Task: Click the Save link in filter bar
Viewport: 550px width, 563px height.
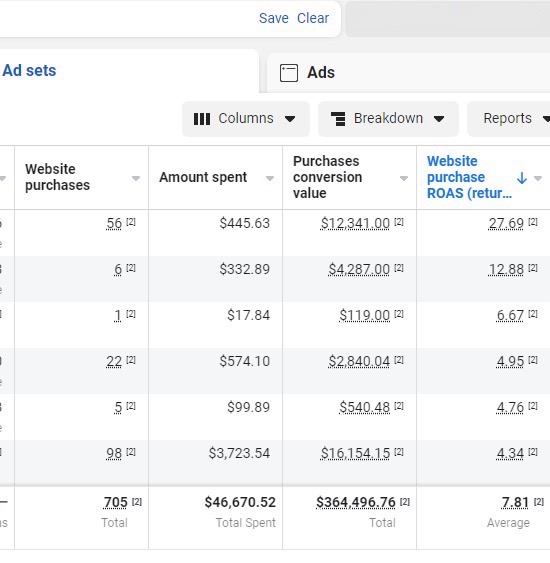Action: (274, 18)
